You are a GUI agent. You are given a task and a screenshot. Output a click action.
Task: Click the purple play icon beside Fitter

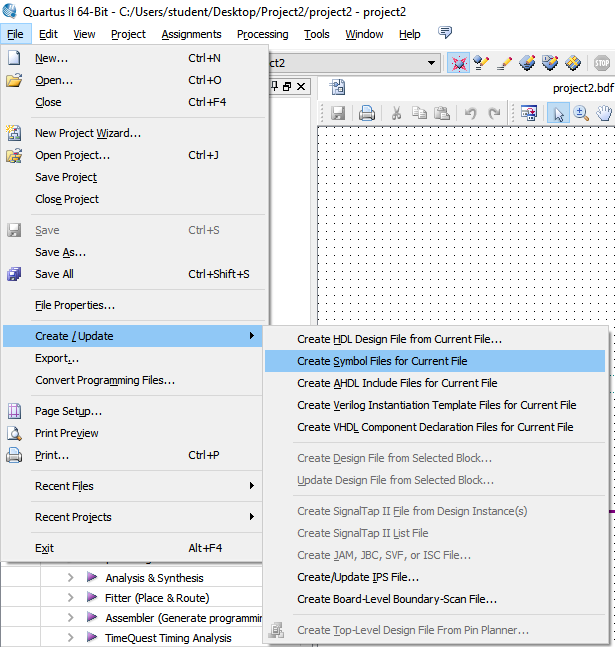(91, 598)
